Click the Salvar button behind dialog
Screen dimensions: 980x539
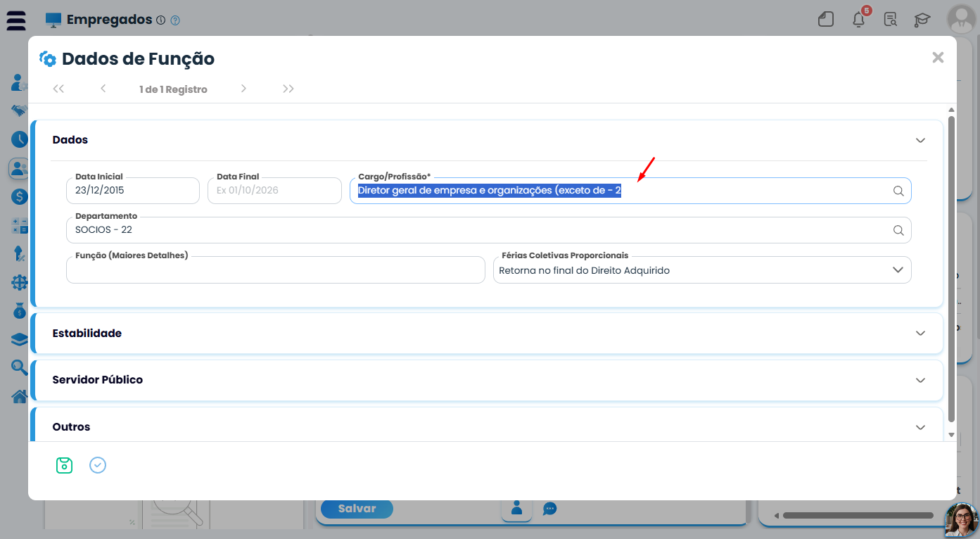click(x=357, y=508)
